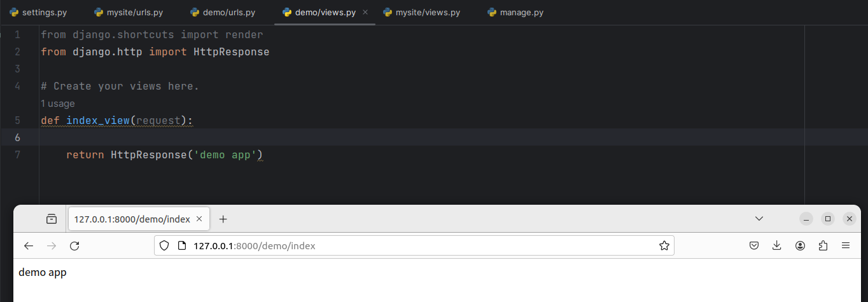This screenshot has width=868, height=302.
Task: Click the '1 usage' hint above index_view
Action: tap(58, 104)
